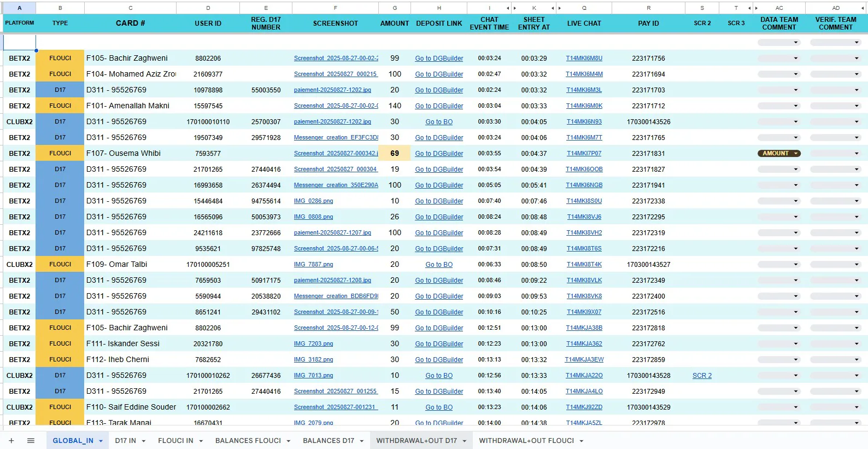Open the BALANCES FLOUCI tab menu arrow

click(288, 441)
